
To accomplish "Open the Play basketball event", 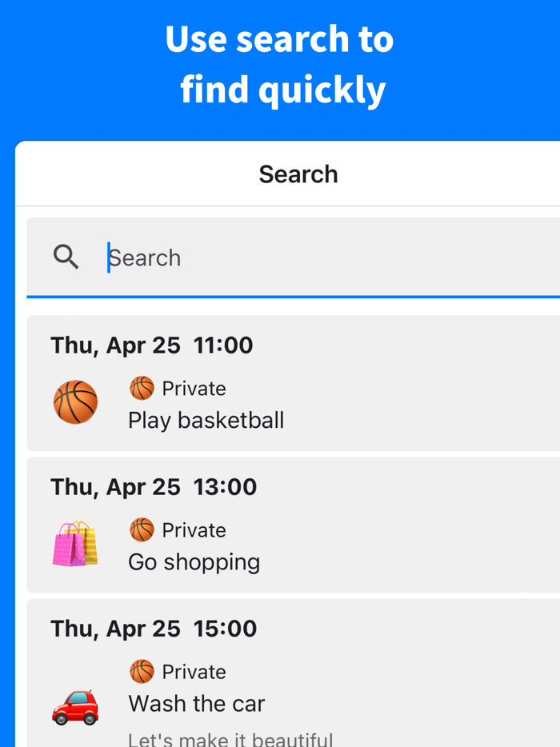I will click(x=206, y=420).
